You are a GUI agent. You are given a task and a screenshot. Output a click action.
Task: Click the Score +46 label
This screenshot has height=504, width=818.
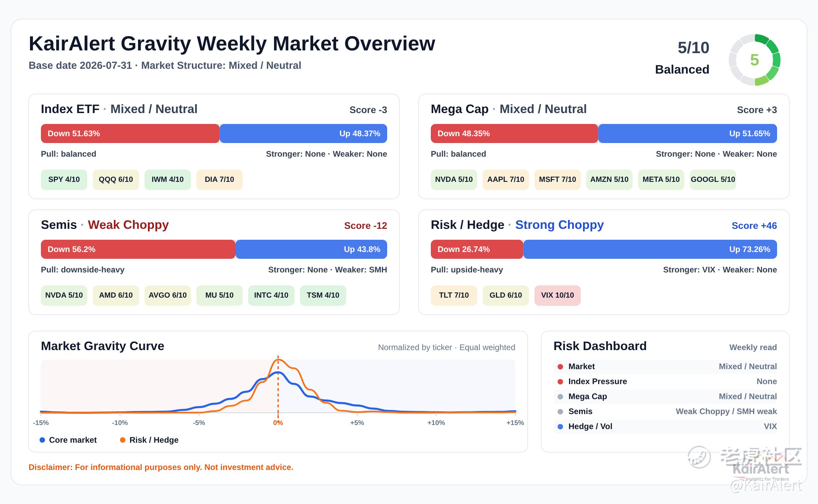[754, 225]
